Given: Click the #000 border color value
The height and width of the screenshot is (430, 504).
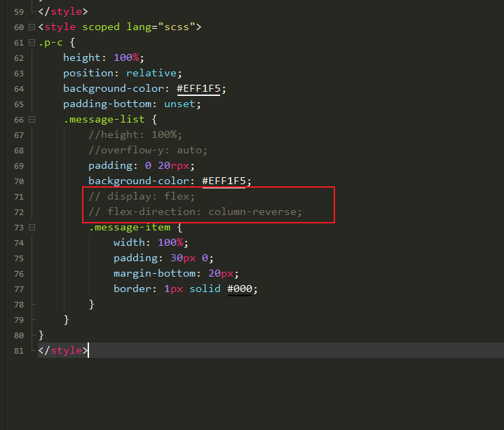Looking at the screenshot, I should click(240, 289).
